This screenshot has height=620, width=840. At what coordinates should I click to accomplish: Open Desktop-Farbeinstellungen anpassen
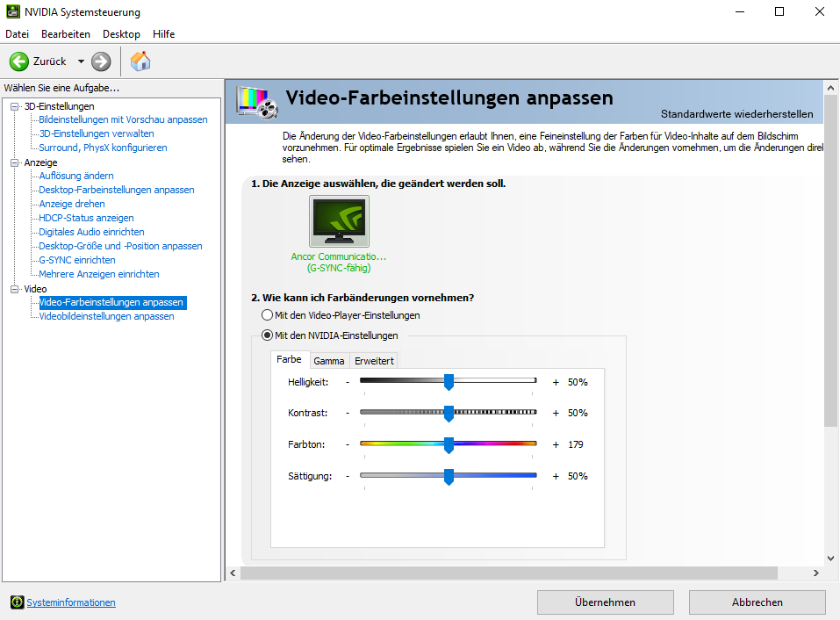[116, 190]
